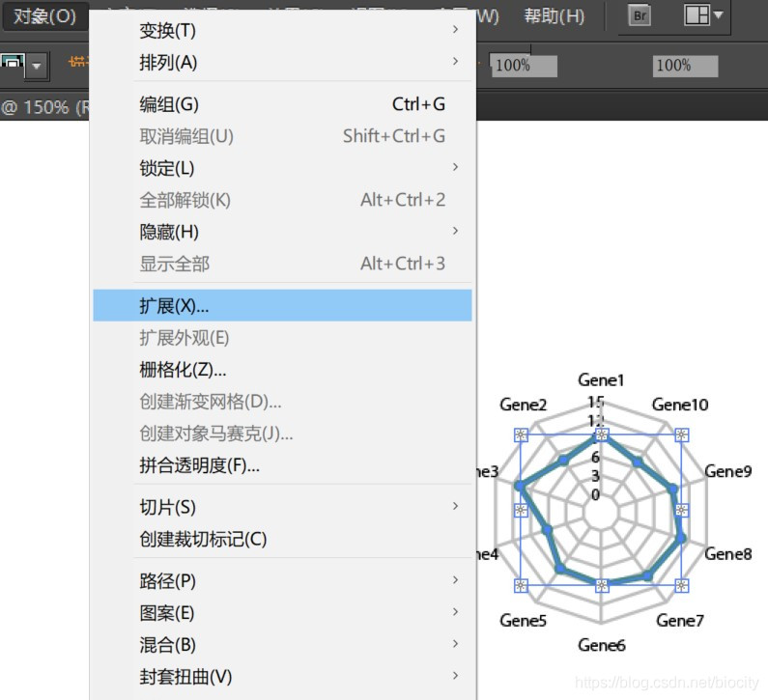The height and width of the screenshot is (700, 768).
Task: Click the Gene9 label on radar chart
Action: [x=727, y=471]
